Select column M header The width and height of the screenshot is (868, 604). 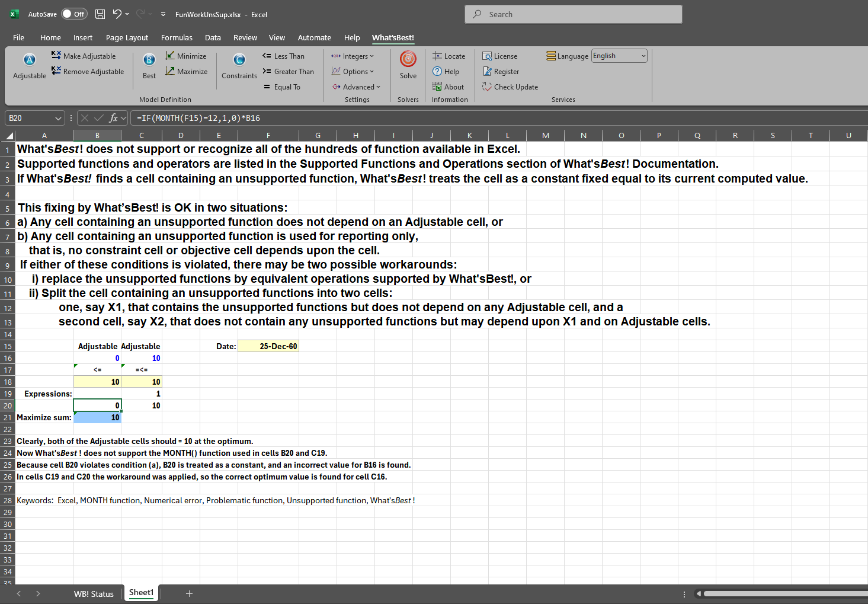click(x=545, y=136)
